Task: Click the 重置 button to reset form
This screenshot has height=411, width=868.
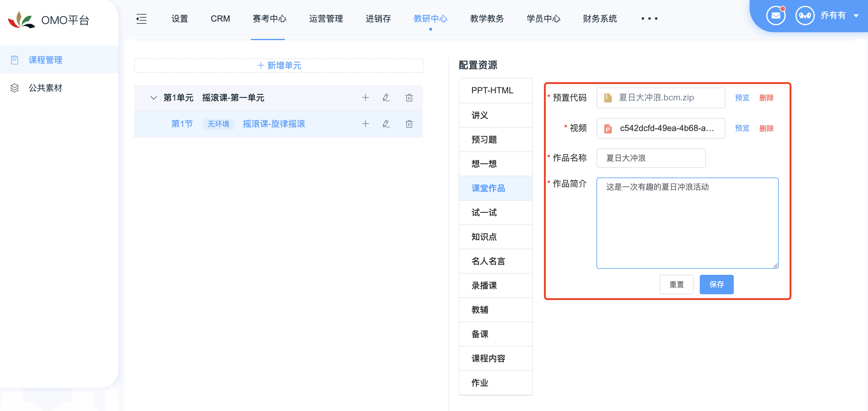Action: click(678, 284)
